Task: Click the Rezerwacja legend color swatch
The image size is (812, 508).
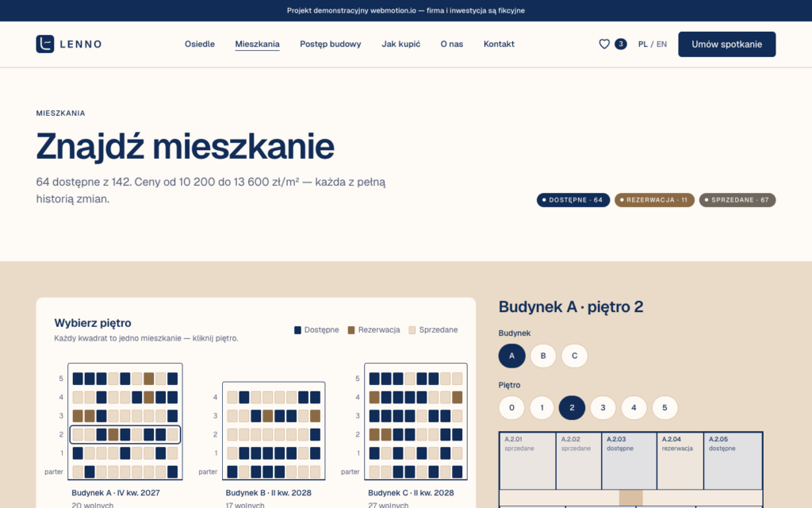Action: tap(351, 330)
